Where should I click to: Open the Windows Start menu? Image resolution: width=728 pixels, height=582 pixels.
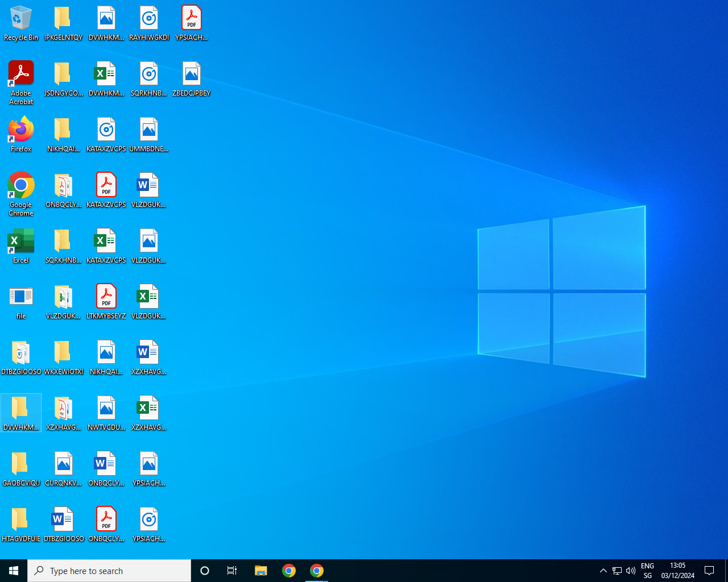[x=14, y=571]
